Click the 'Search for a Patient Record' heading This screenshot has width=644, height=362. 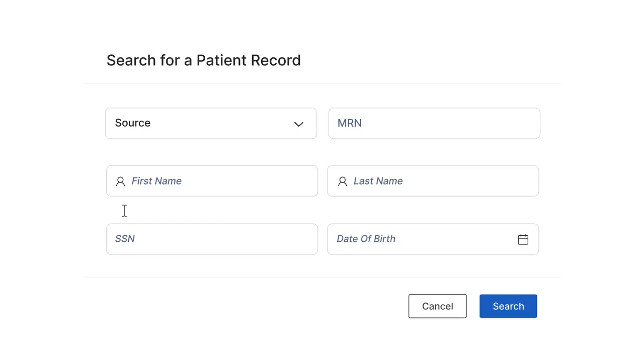click(204, 60)
